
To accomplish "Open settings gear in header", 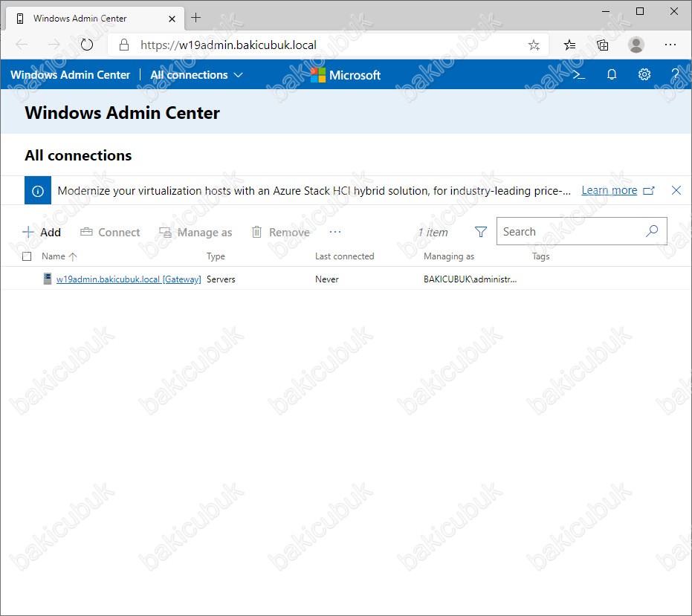I will (x=644, y=74).
